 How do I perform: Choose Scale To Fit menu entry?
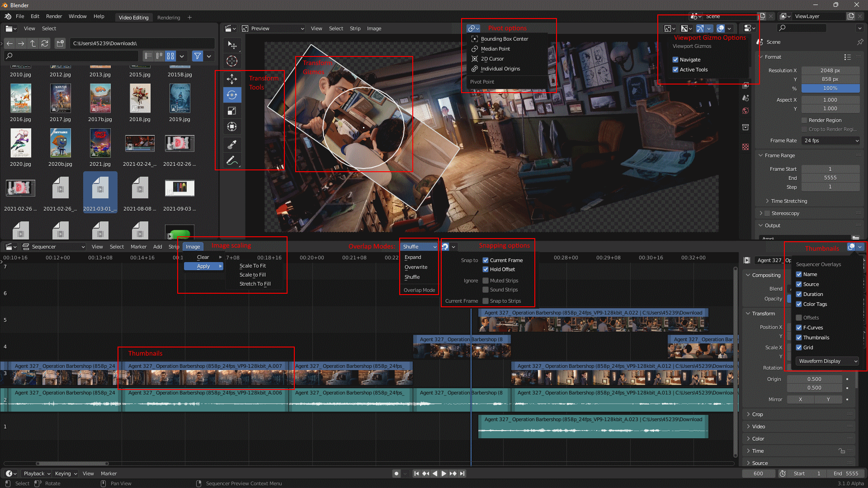point(252,266)
